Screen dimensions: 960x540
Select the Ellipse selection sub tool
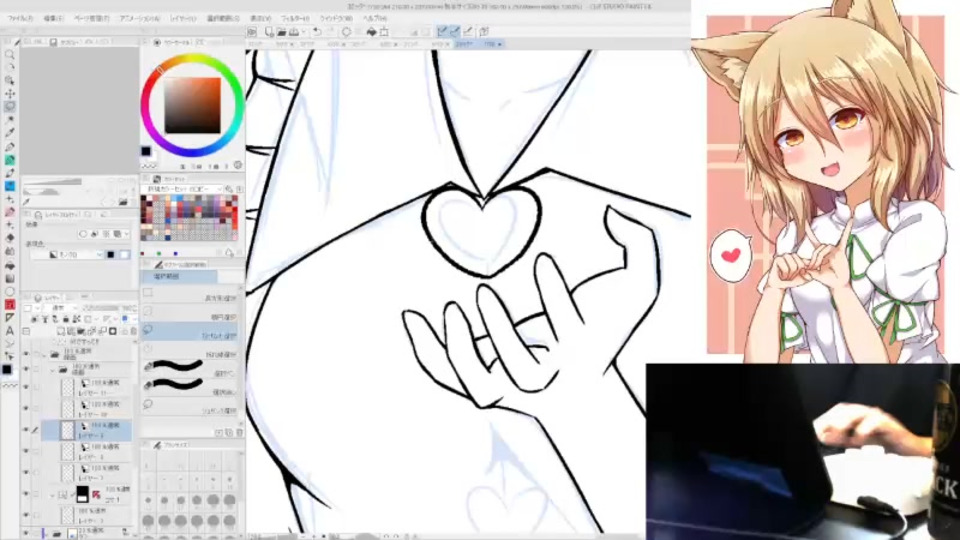point(190,312)
